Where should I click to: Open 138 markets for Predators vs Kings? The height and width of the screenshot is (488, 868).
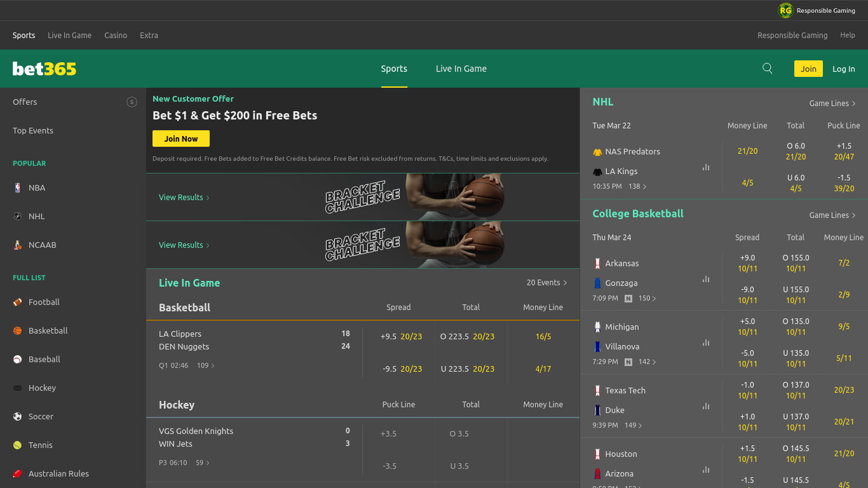(x=637, y=187)
